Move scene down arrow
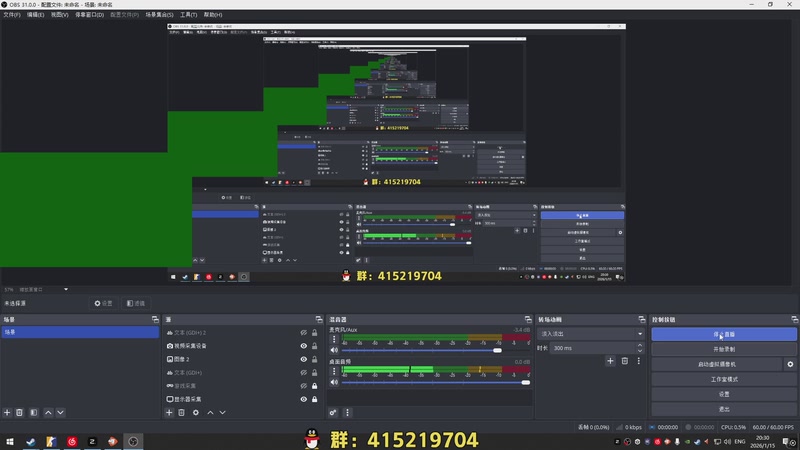This screenshot has width=800, height=450. pos(60,412)
